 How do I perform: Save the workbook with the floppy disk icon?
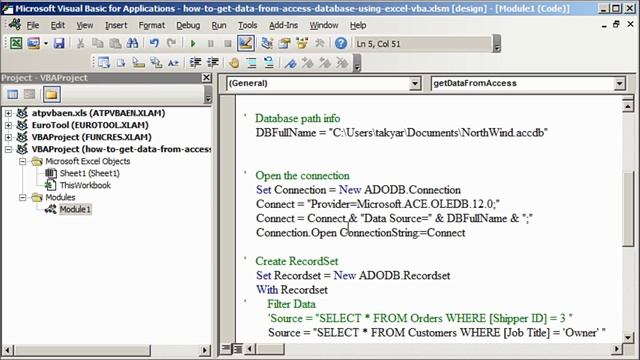(59, 43)
